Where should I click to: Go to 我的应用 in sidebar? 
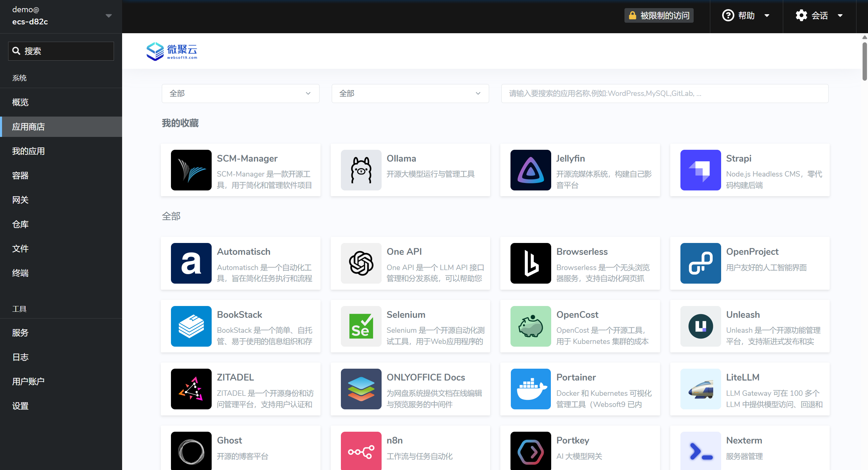coord(28,151)
